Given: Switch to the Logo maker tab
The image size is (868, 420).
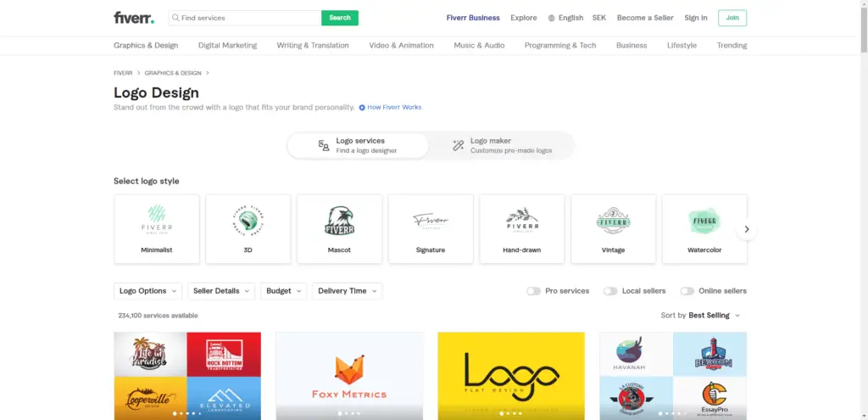Looking at the screenshot, I should click(x=502, y=146).
